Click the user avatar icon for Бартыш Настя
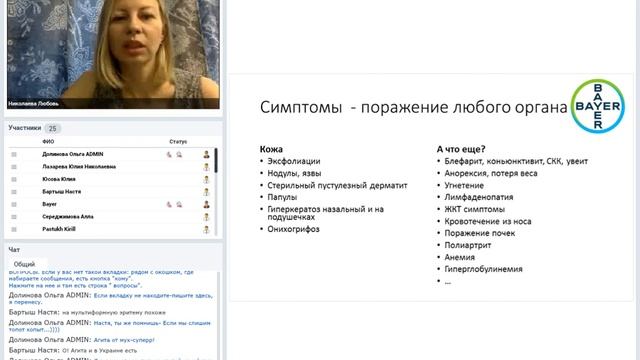This screenshot has height=360, width=640. coord(207,192)
